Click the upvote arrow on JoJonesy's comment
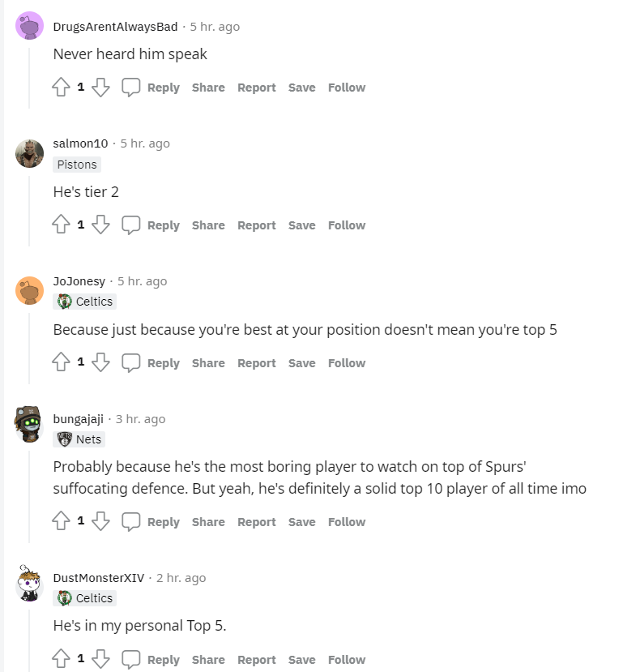This screenshot has width=623, height=672. pos(61,362)
